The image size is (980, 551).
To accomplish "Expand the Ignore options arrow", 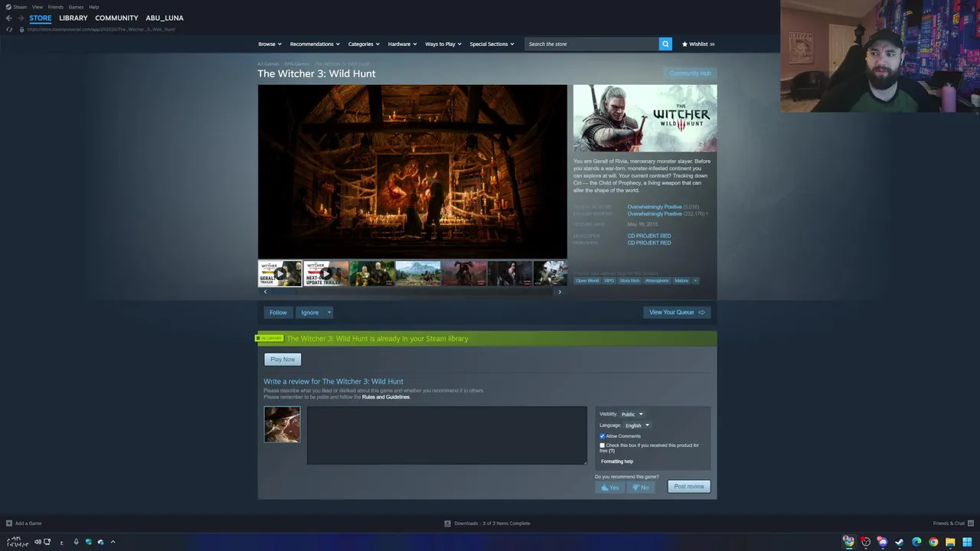I will (329, 312).
